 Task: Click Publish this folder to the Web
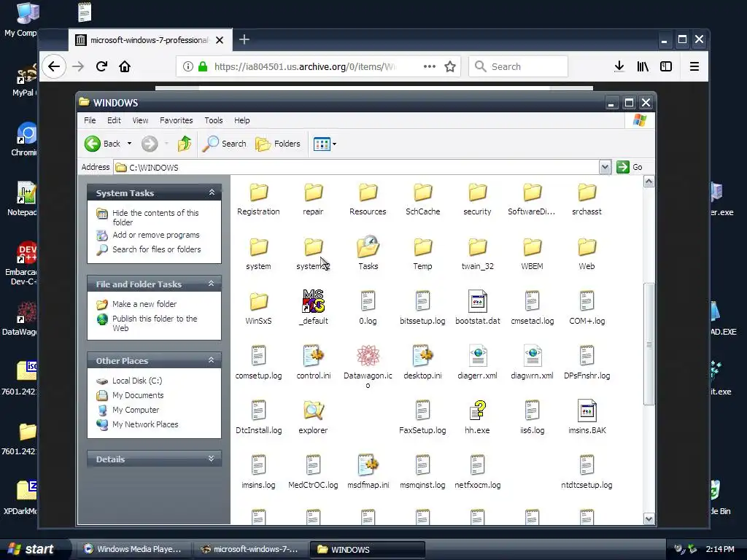[x=155, y=323]
